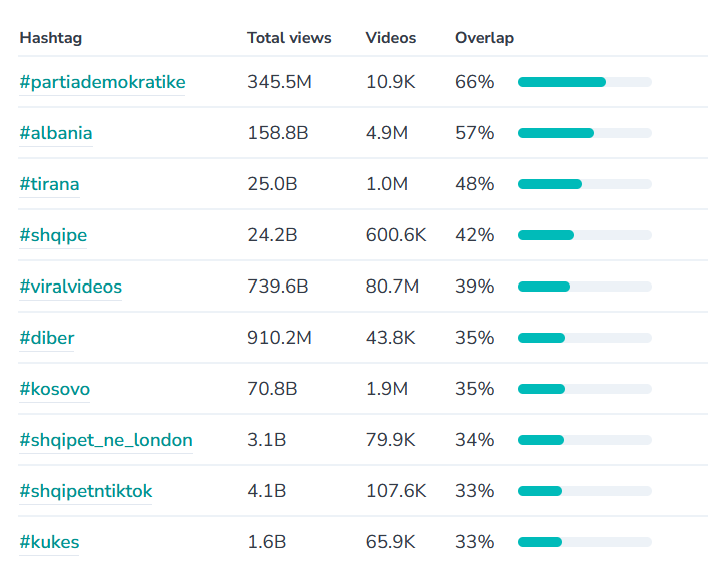
Task: Open the #kukes hashtag link
Action: (x=49, y=542)
